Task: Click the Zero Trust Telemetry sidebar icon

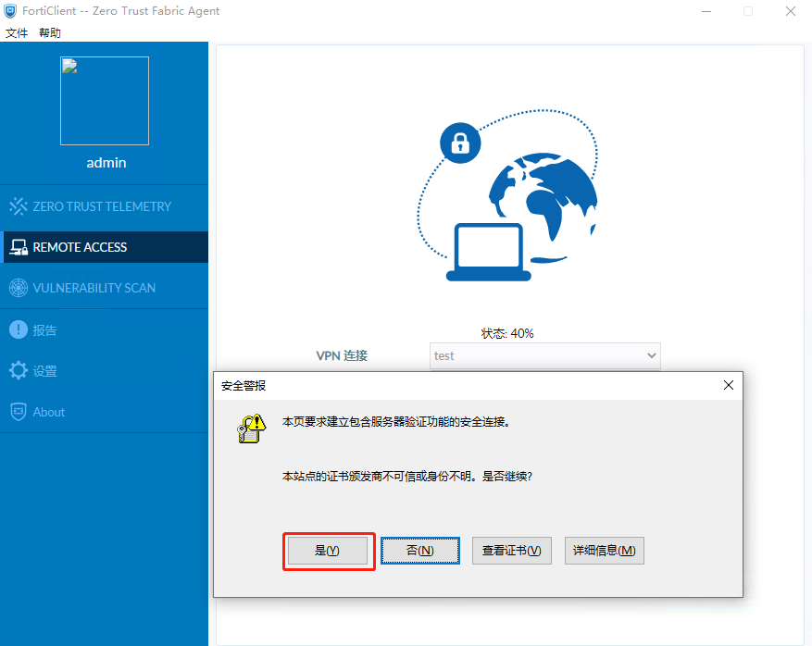Action: [19, 206]
